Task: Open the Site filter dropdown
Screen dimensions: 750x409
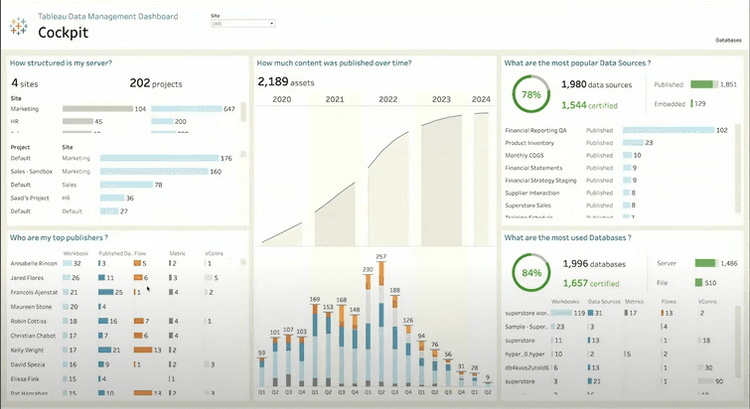Action: click(x=243, y=23)
